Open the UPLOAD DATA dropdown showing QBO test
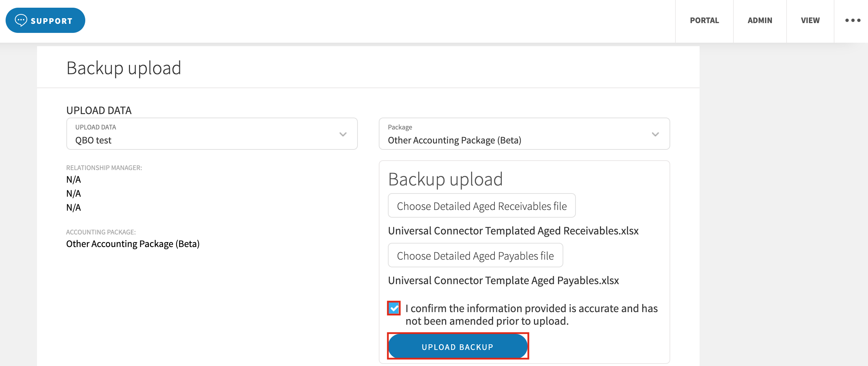 [212, 134]
